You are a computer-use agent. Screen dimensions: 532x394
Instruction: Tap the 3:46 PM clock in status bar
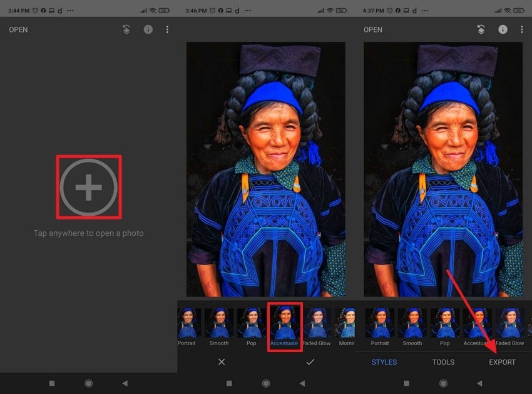point(196,11)
